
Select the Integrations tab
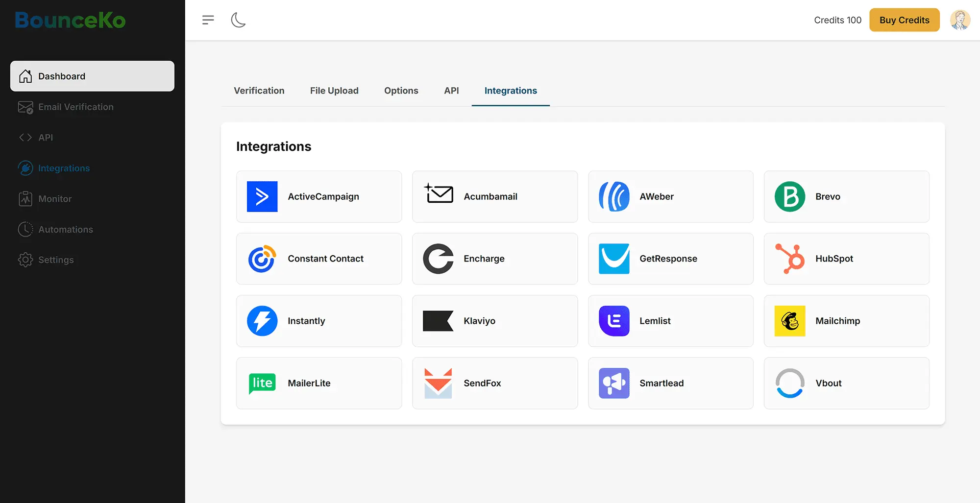[511, 91]
